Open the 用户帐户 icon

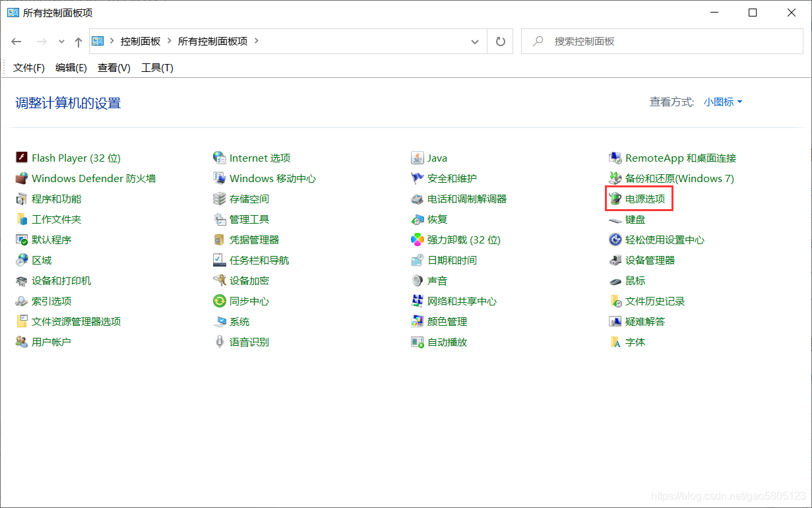pyautogui.click(x=22, y=342)
